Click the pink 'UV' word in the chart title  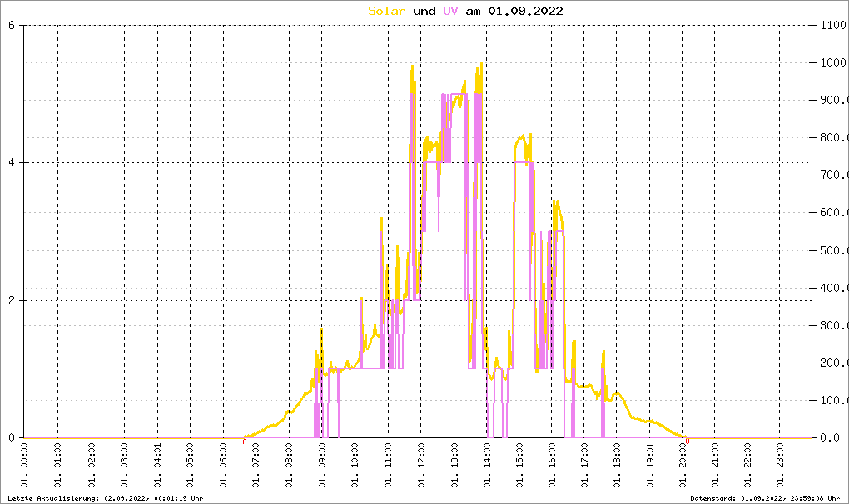(450, 11)
